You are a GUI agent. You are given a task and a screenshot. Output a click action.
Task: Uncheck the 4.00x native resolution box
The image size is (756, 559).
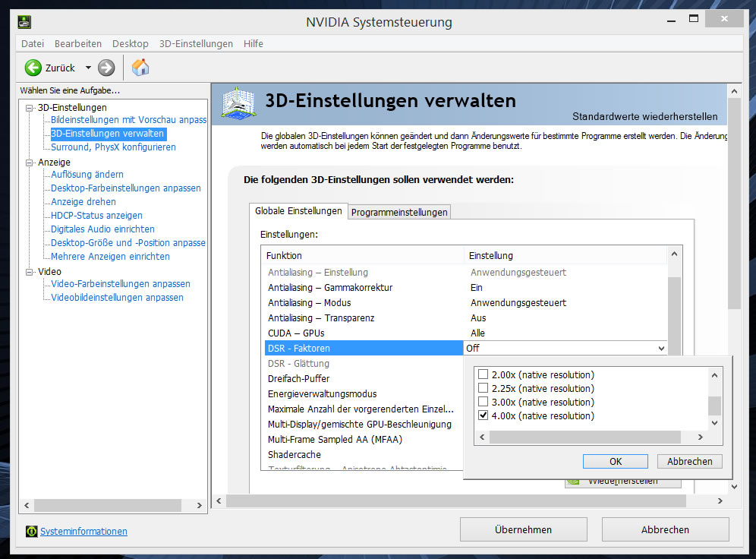(x=483, y=415)
